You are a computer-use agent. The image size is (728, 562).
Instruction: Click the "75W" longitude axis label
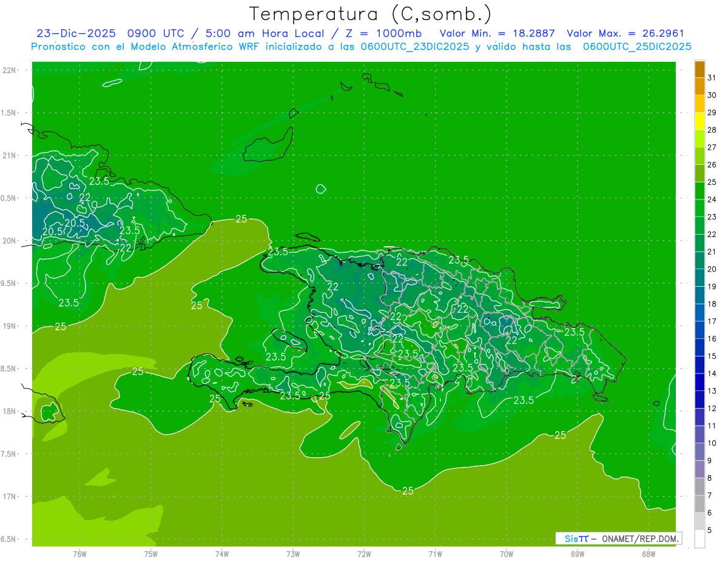(x=151, y=554)
